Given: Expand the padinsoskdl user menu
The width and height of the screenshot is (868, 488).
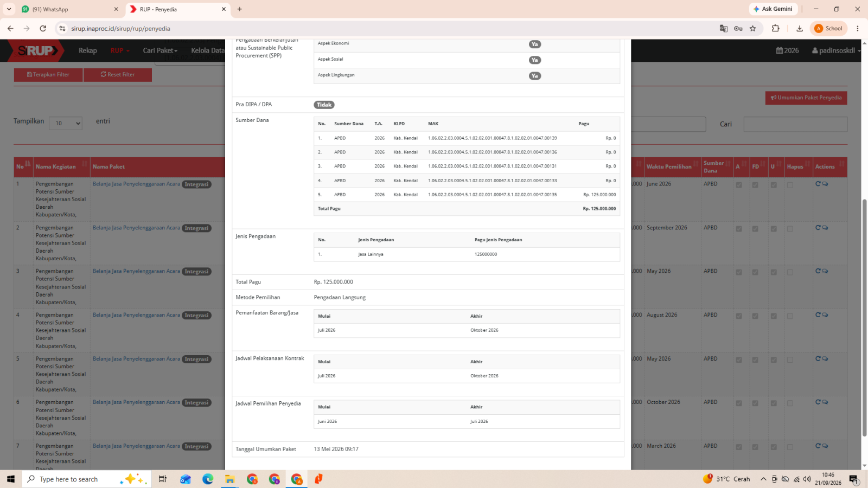Looking at the screenshot, I should [836, 50].
